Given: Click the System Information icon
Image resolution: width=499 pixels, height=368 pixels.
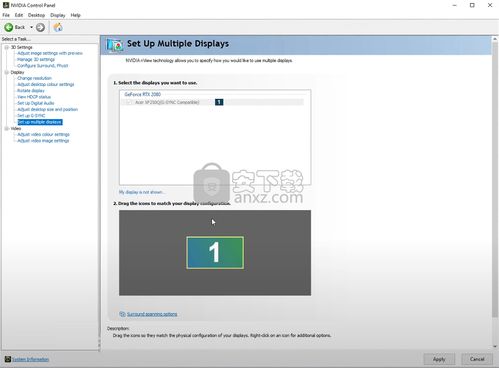Looking at the screenshot, I should point(8,359).
